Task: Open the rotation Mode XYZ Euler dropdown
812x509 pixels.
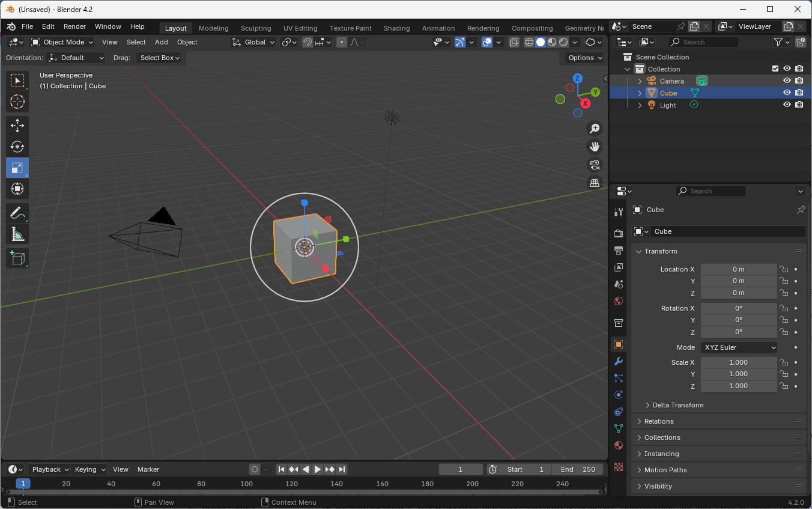Action: pyautogui.click(x=739, y=347)
